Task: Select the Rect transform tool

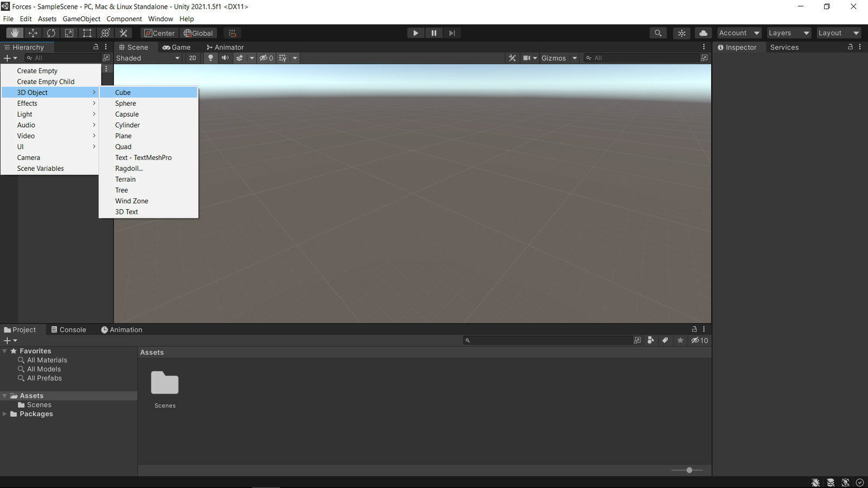Action: 87,33
